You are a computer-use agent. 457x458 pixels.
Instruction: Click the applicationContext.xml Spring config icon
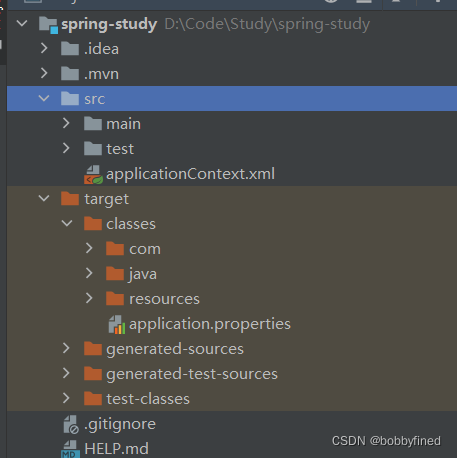tap(93, 175)
